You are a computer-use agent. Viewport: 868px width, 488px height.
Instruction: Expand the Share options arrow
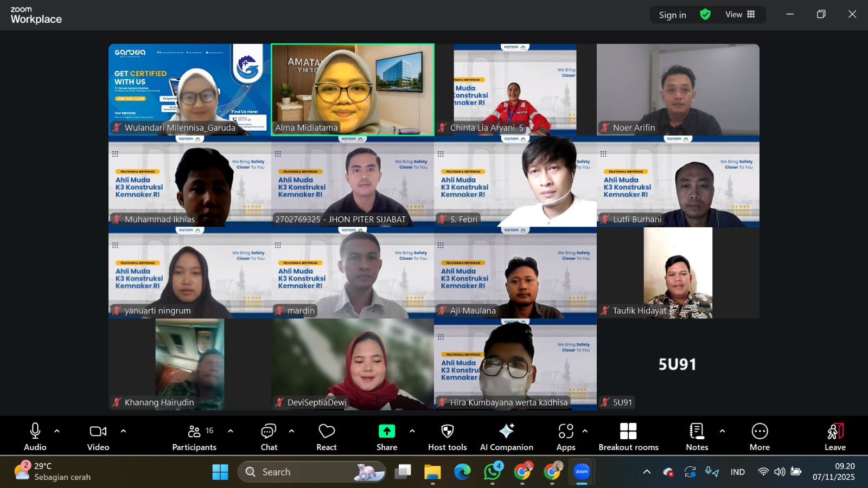tap(412, 431)
